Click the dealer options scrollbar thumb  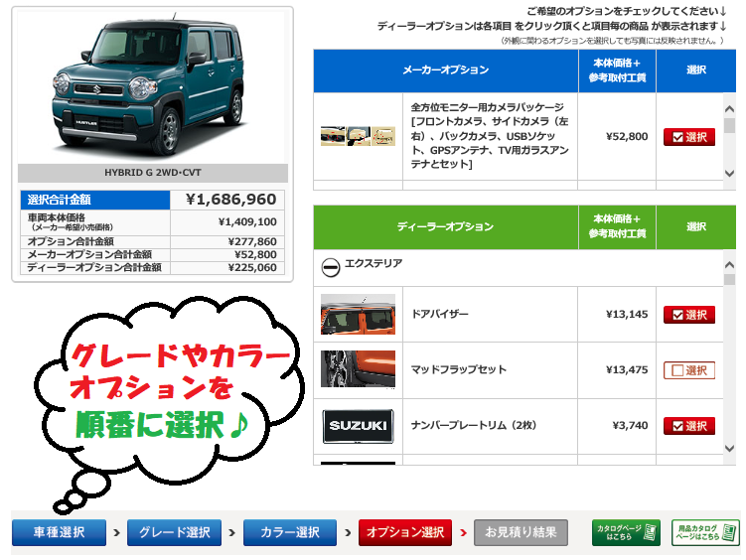(x=729, y=279)
